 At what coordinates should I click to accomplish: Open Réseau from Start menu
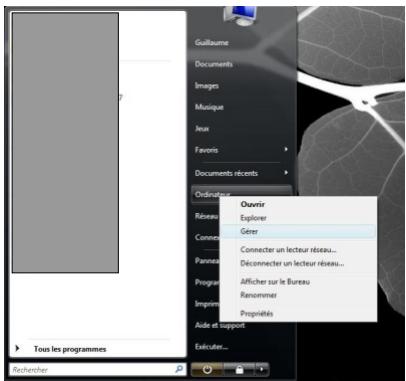[206, 216]
